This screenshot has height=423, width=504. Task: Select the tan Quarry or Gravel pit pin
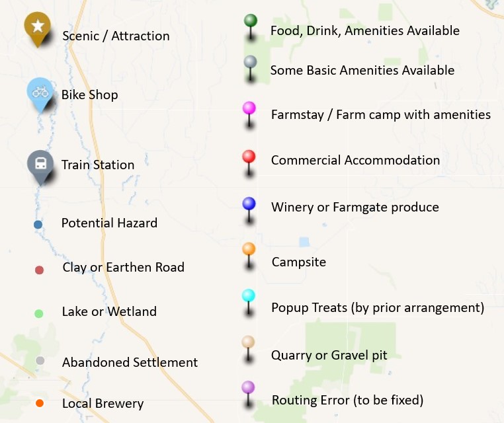pos(249,342)
